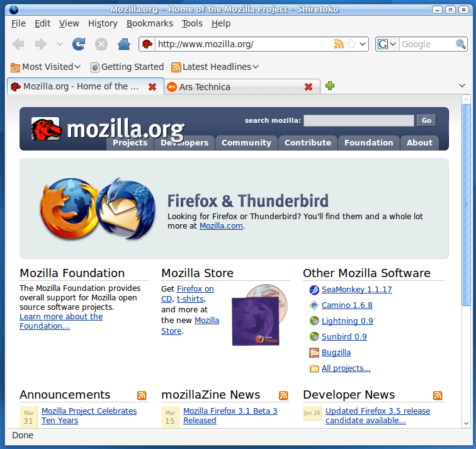The width and height of the screenshot is (476, 449).
Task: Click the Announcements RSS feed icon
Action: click(x=142, y=395)
